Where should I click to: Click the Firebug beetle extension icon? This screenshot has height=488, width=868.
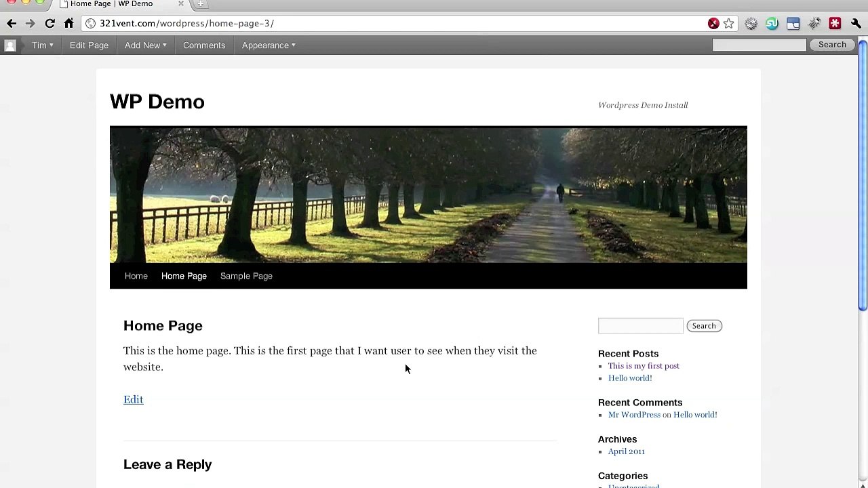814,23
